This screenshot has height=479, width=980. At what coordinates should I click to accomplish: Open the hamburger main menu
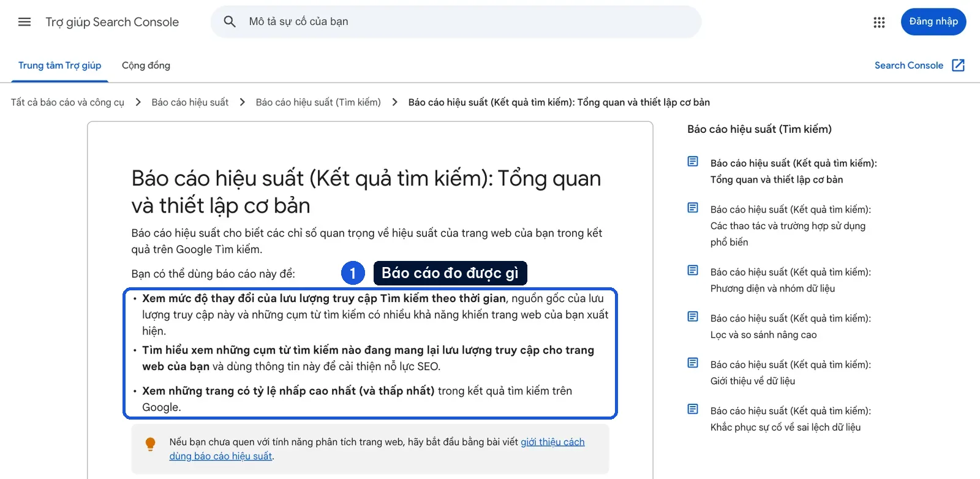click(x=24, y=22)
